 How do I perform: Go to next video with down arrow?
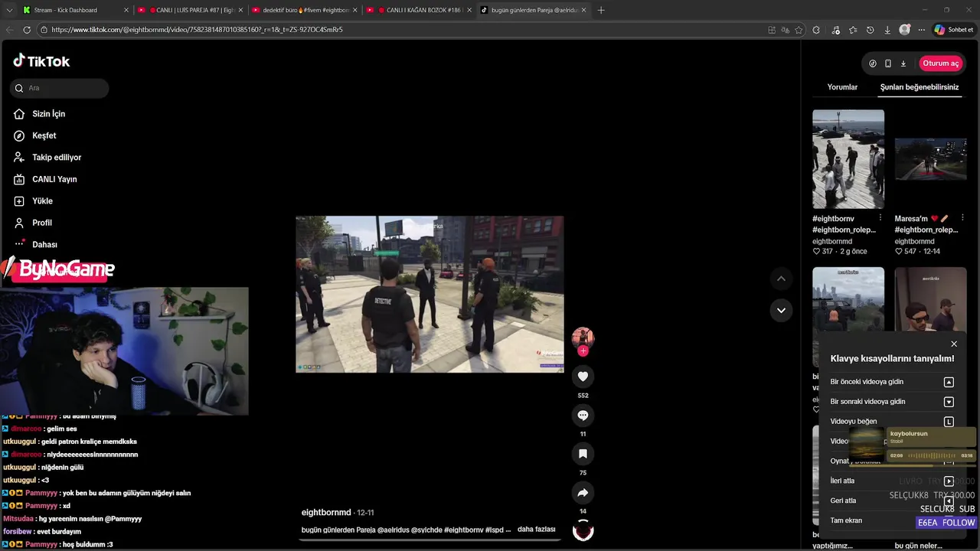[x=781, y=310]
